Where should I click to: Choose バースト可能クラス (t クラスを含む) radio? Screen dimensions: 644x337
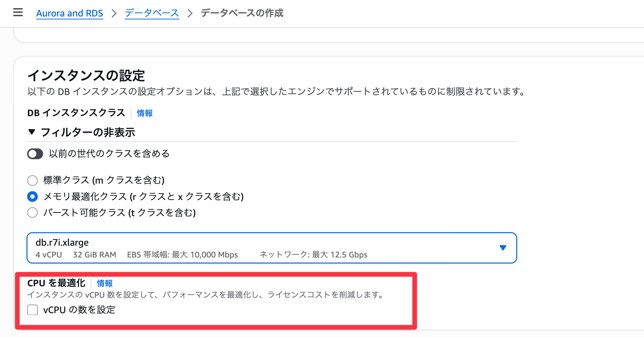click(x=33, y=213)
